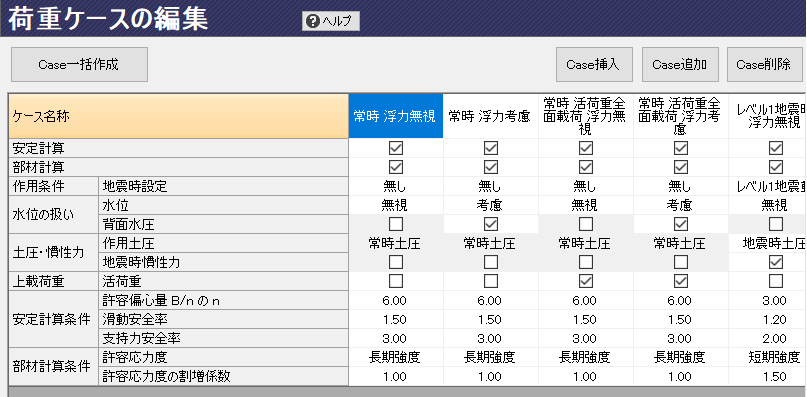807x397 pixels.
Task: Toggle 安定計算 for 常時 浮力無視 case
Action: [396, 148]
